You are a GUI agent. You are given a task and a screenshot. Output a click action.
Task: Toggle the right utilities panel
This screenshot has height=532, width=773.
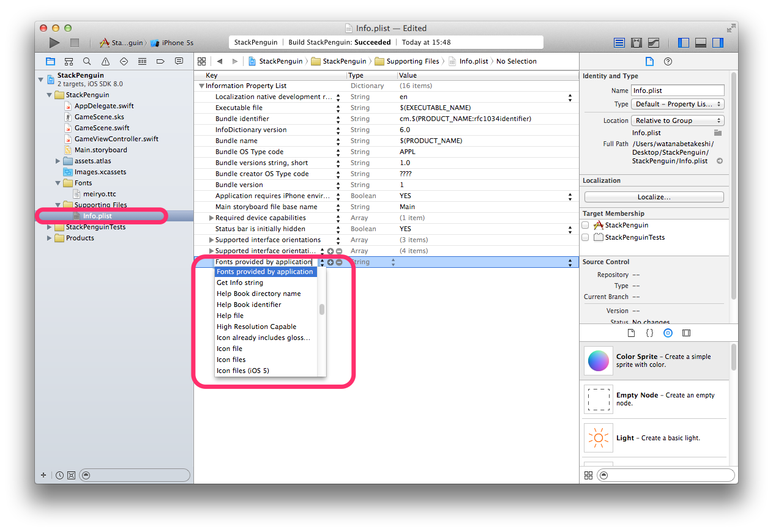coord(717,42)
